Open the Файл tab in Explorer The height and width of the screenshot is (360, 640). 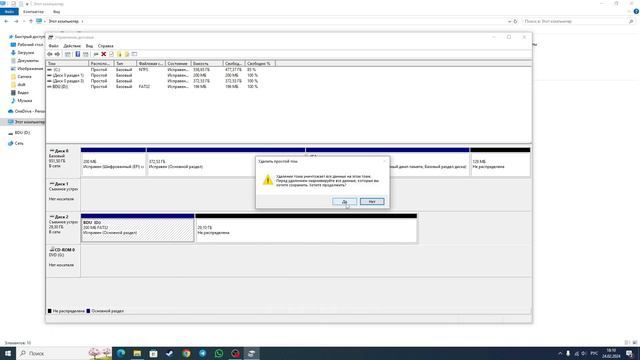point(9,11)
